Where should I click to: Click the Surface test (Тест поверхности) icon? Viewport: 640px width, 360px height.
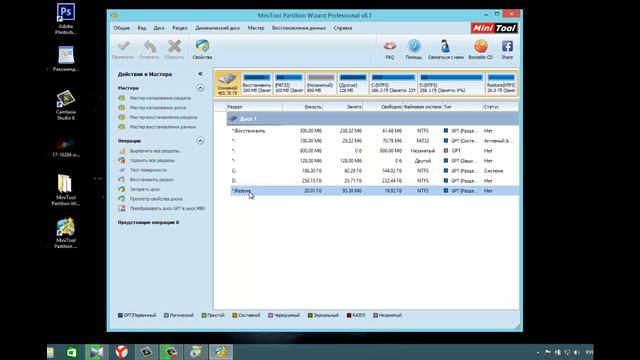pyautogui.click(x=122, y=170)
